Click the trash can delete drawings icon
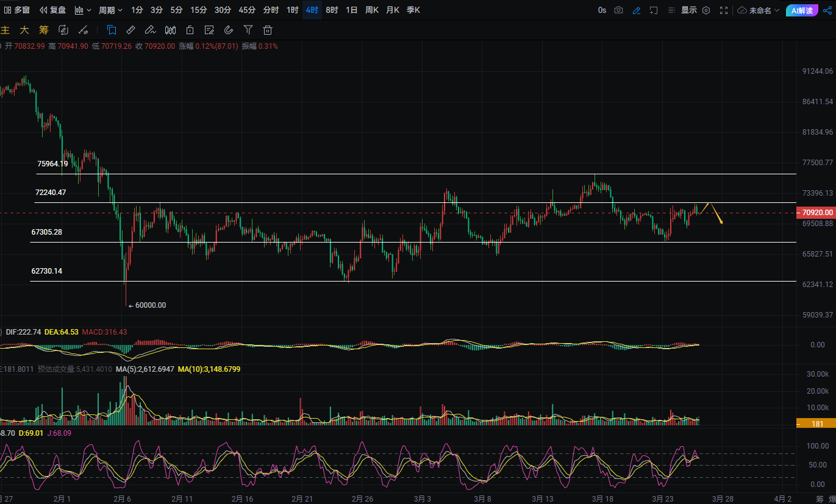 click(268, 30)
